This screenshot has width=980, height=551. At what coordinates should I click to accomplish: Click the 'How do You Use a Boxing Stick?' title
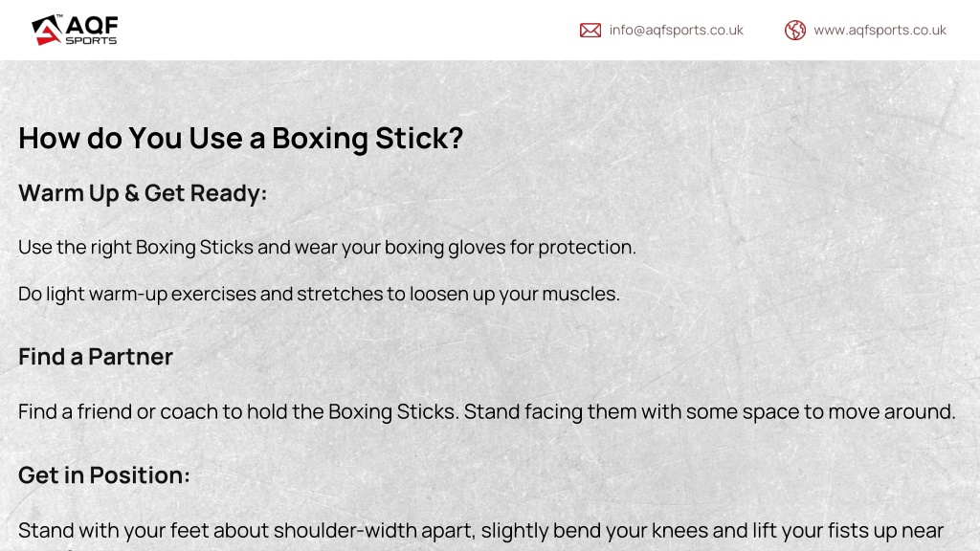(x=240, y=138)
